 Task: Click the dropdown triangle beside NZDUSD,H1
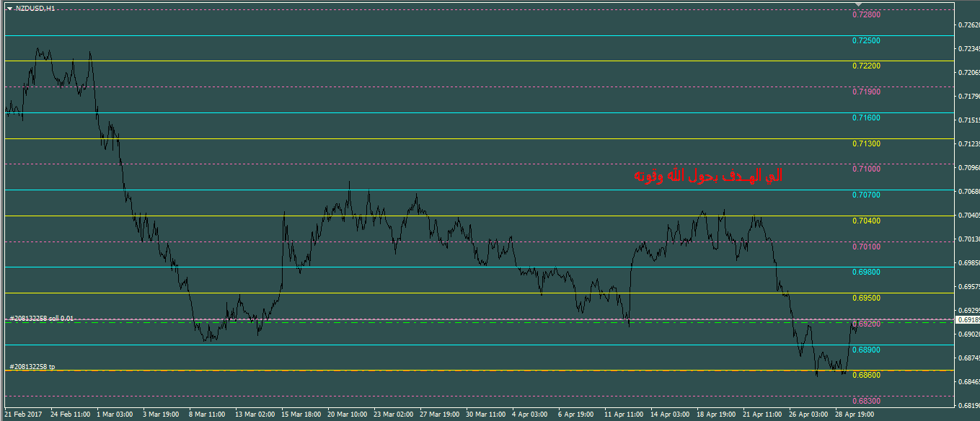click(9, 9)
